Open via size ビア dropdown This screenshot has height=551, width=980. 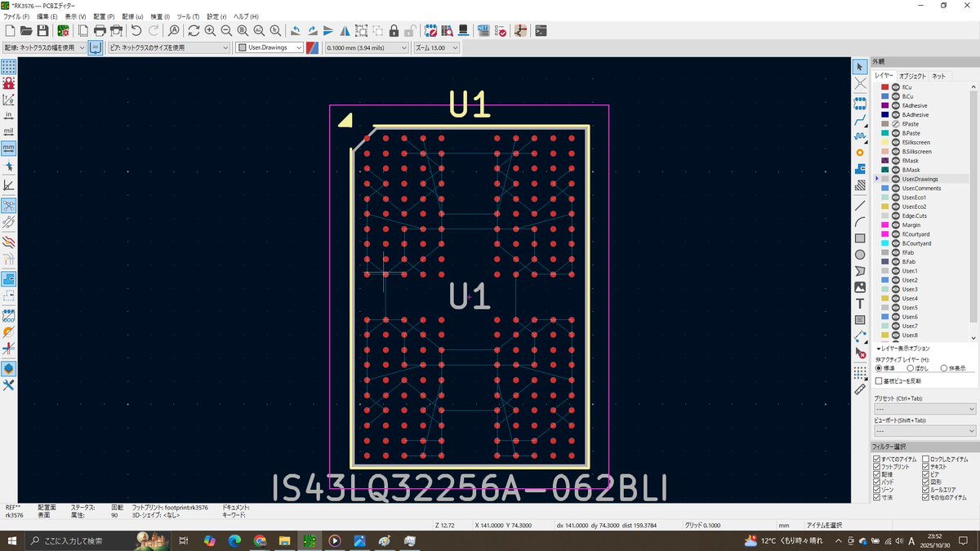(x=169, y=47)
